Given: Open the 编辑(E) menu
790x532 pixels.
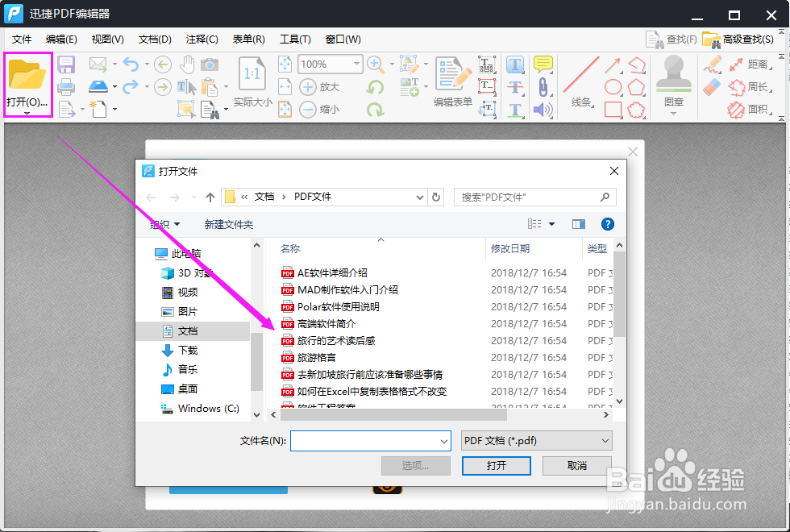Looking at the screenshot, I should pos(61,39).
